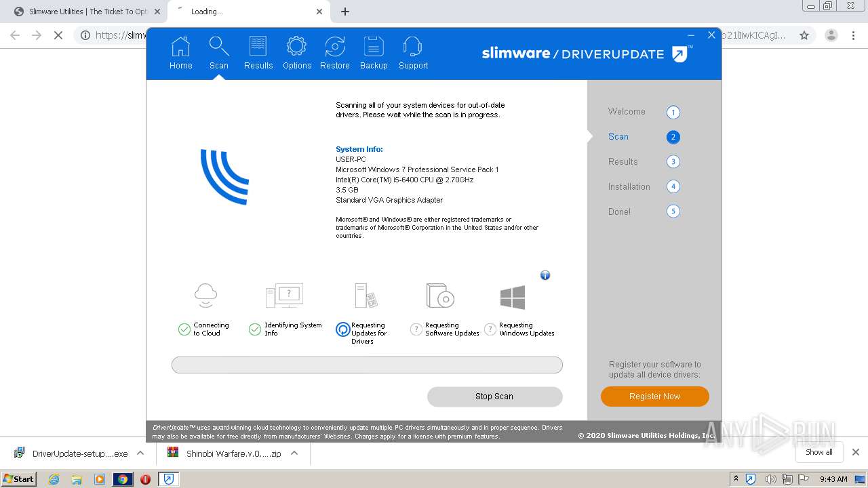
Task: Open the Chrome profile avatar menu
Action: [x=831, y=35]
